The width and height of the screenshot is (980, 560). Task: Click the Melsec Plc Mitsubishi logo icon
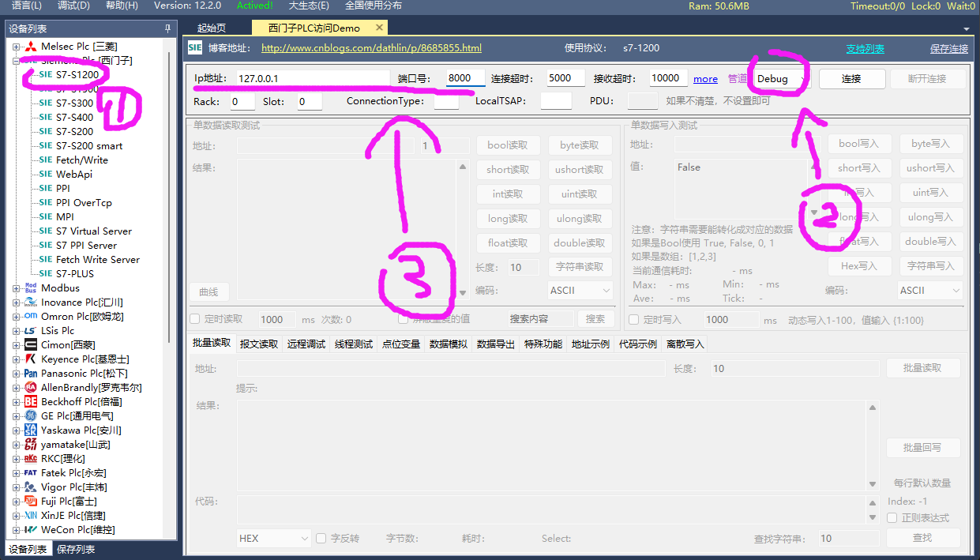31,46
